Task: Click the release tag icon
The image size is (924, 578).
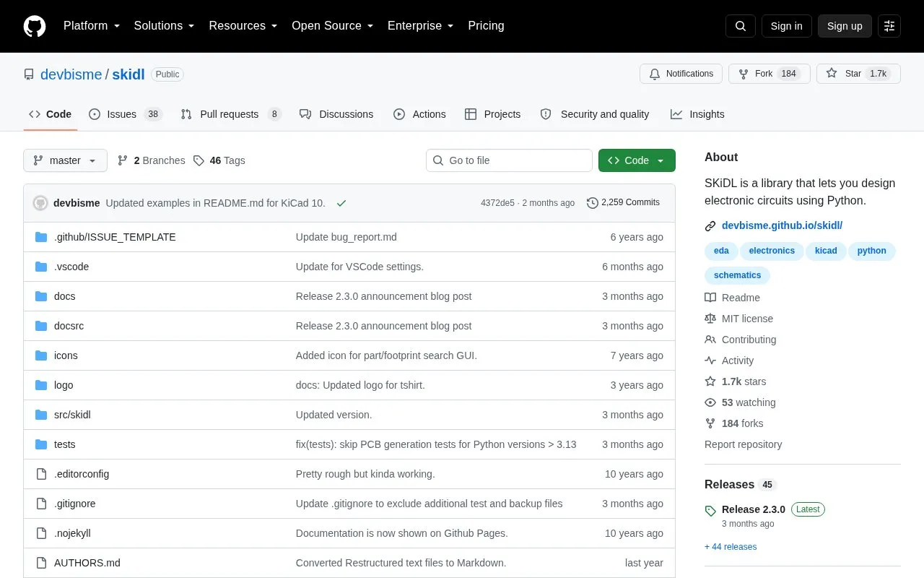Action: [710, 511]
